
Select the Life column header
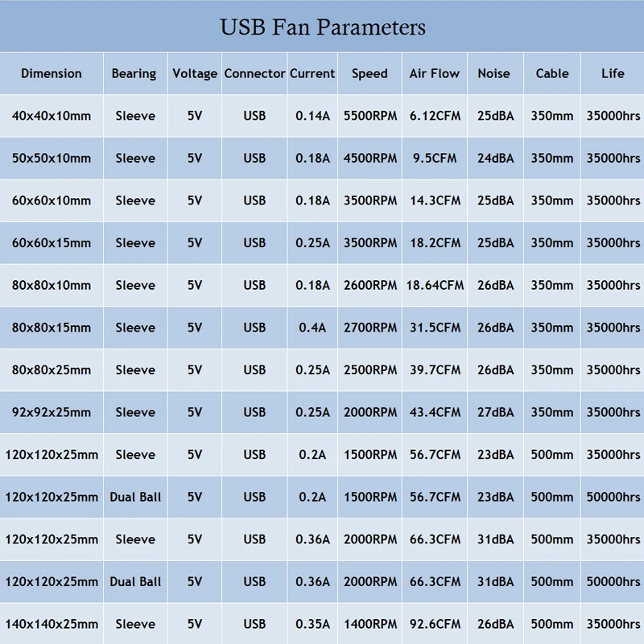pos(613,73)
